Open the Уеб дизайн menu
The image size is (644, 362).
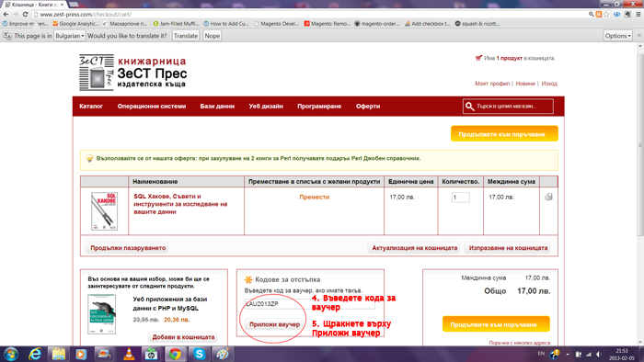point(266,107)
